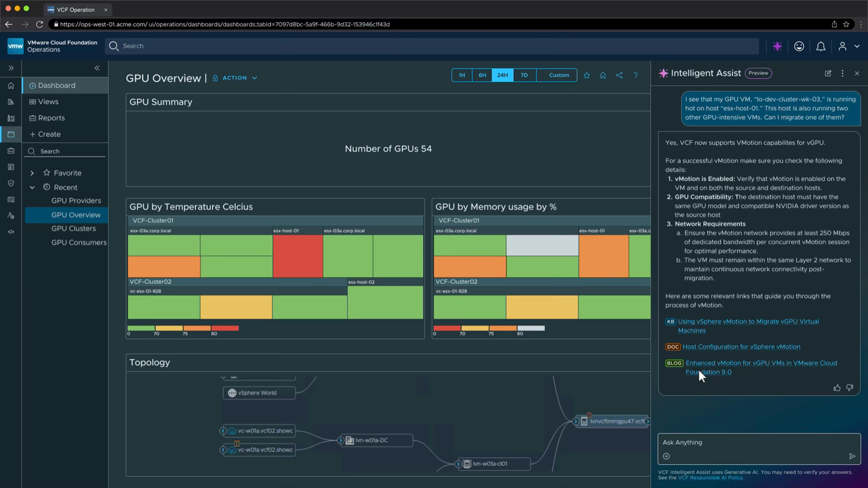
Task: Expand the Favorite tree section
Action: tap(32, 173)
